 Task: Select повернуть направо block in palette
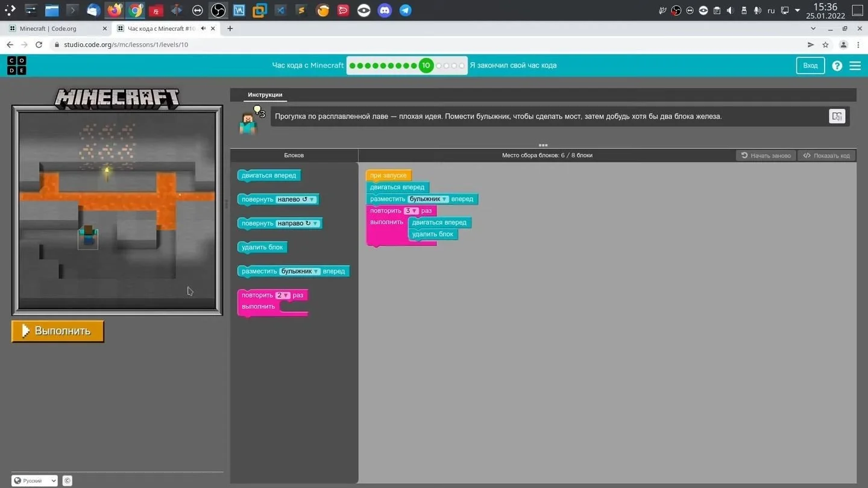pos(280,224)
